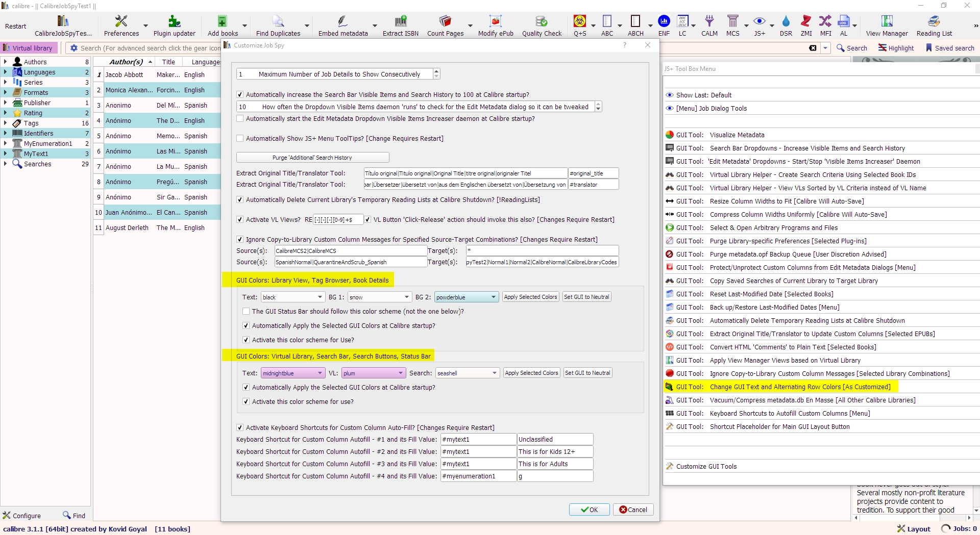Open the Saved search button

pyautogui.click(x=950, y=48)
